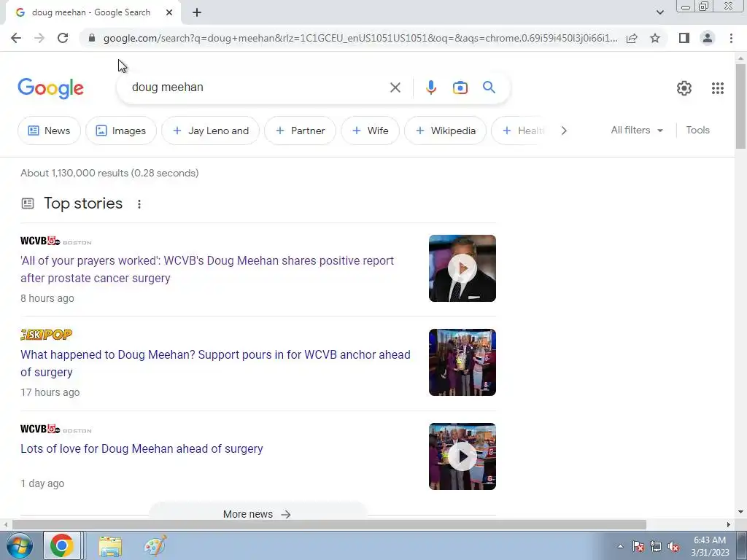
Task: Open Top stories more options
Action: click(x=139, y=204)
